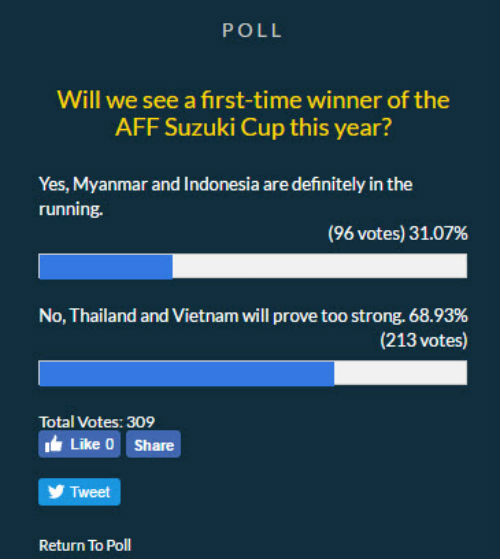Tweet the poll results
This screenshot has height=559, width=500.
click(x=79, y=492)
